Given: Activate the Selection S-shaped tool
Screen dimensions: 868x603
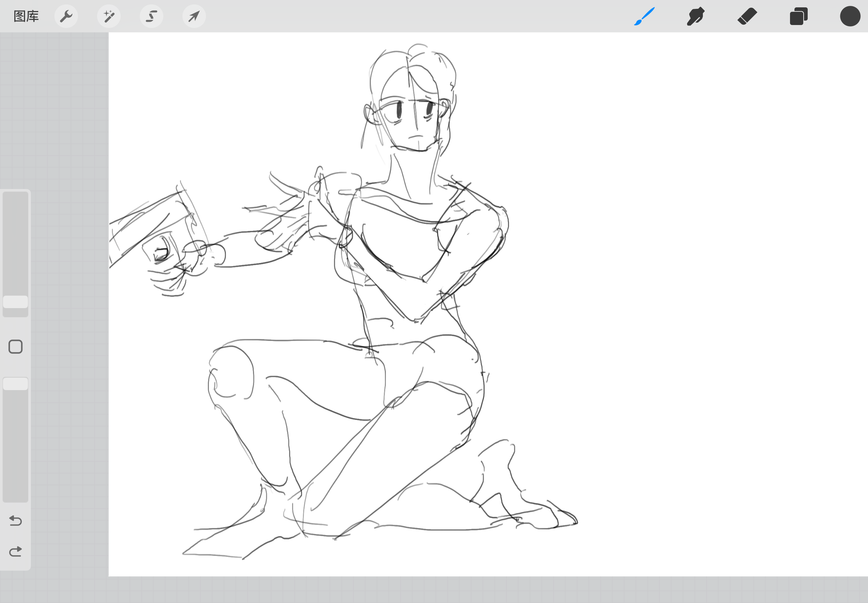Looking at the screenshot, I should [152, 16].
